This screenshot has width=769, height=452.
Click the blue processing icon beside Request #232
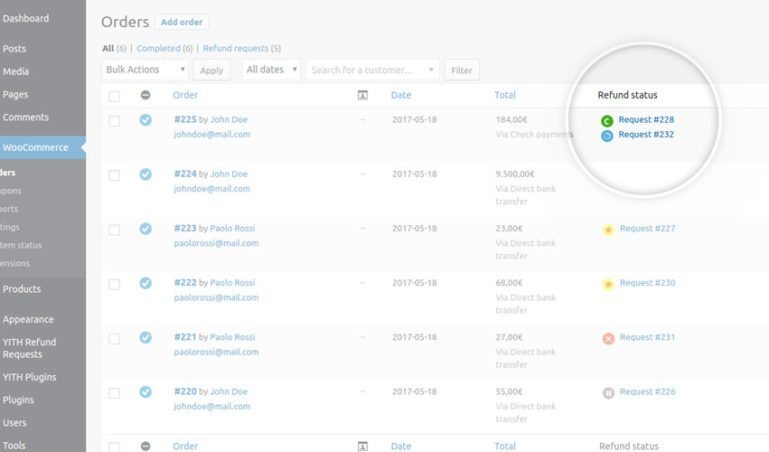click(x=607, y=135)
